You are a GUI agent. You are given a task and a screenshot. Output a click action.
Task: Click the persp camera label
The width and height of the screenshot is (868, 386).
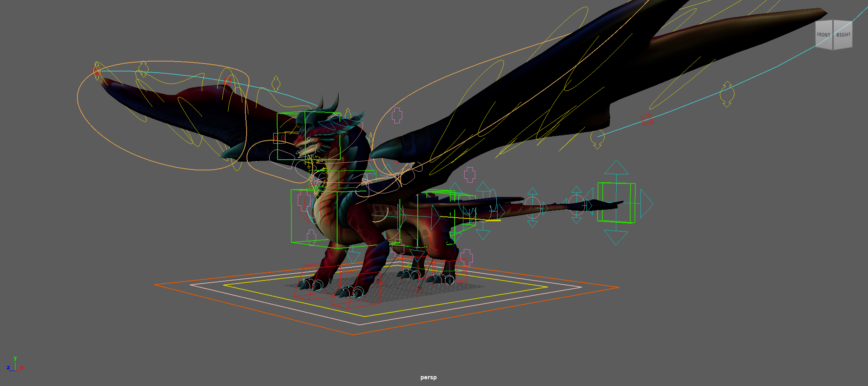point(428,378)
